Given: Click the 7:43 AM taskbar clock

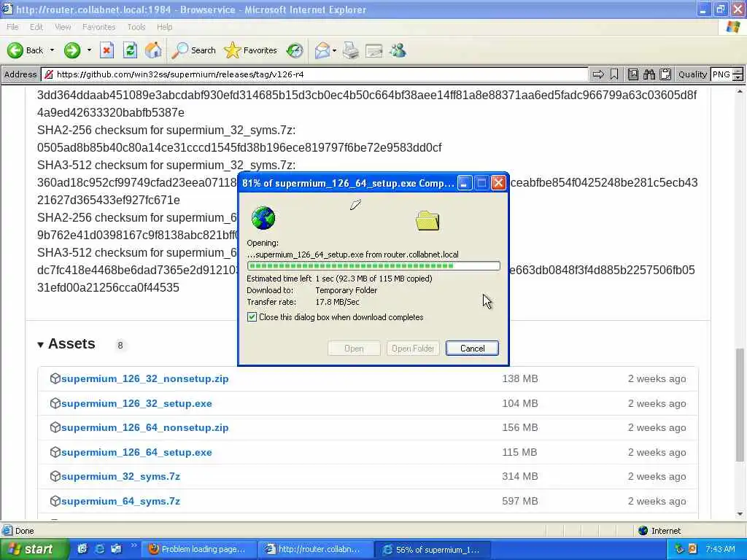Looking at the screenshot, I should (720, 549).
